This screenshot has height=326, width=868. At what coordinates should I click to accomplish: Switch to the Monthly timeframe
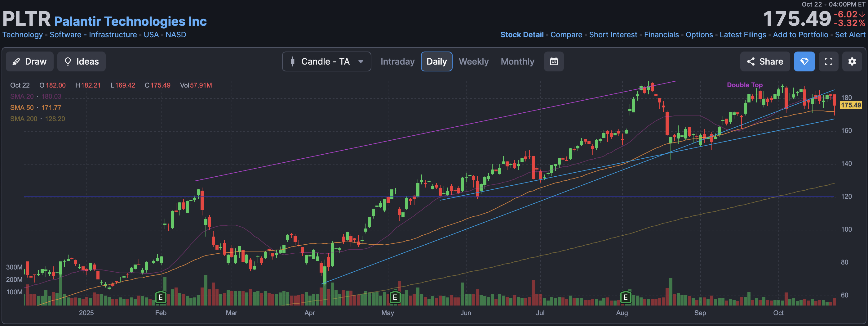point(517,61)
